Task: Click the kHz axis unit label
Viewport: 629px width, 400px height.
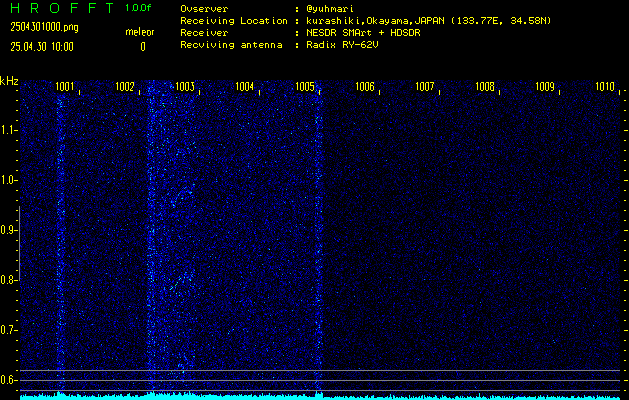Action: click(9, 81)
